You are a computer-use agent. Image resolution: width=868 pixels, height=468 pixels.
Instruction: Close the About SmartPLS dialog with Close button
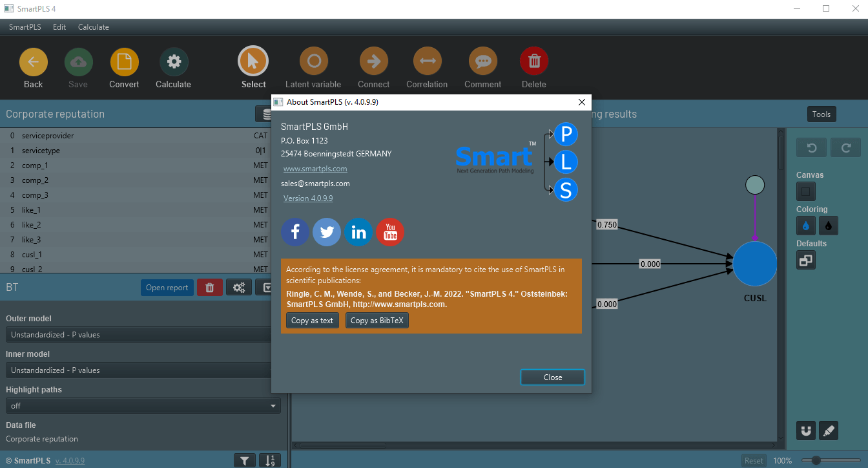[x=553, y=378]
